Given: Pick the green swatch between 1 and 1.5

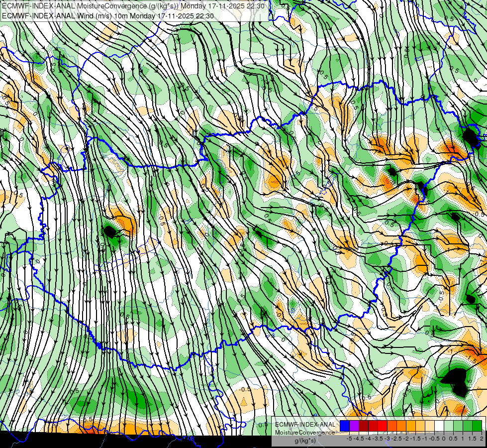Looking at the screenshot, I should (x=468, y=426).
